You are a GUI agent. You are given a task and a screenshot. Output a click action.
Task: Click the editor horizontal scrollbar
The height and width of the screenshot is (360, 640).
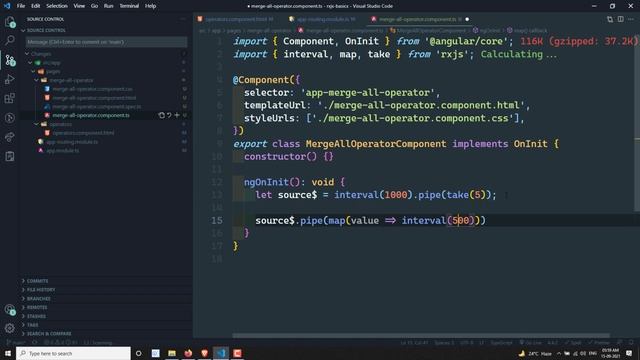(421, 336)
